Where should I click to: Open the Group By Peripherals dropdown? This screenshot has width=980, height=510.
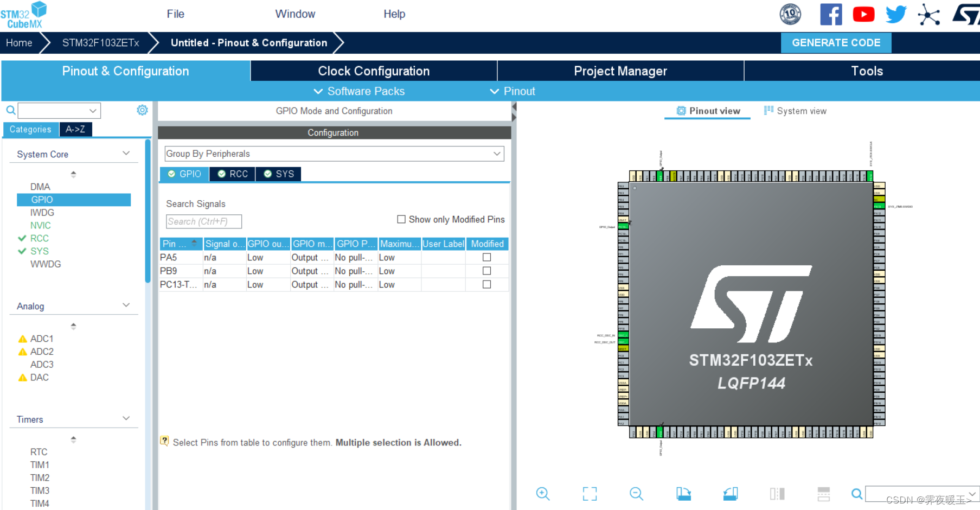click(334, 154)
